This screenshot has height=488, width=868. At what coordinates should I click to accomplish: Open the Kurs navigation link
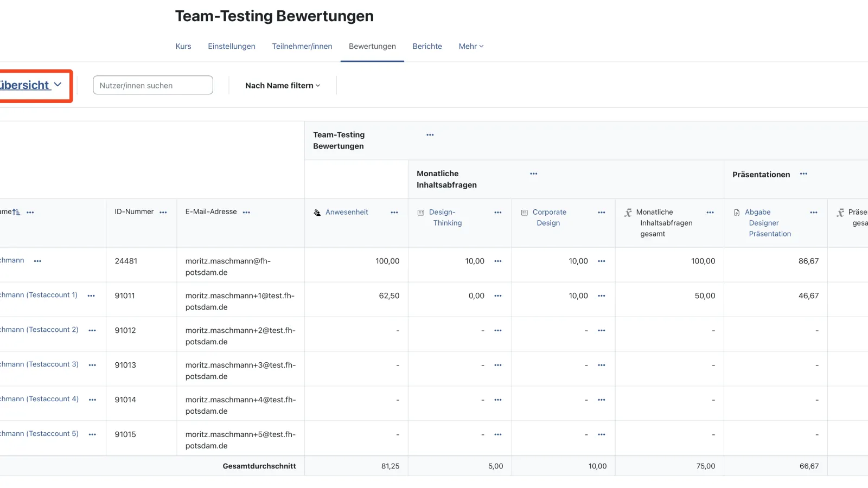183,46
